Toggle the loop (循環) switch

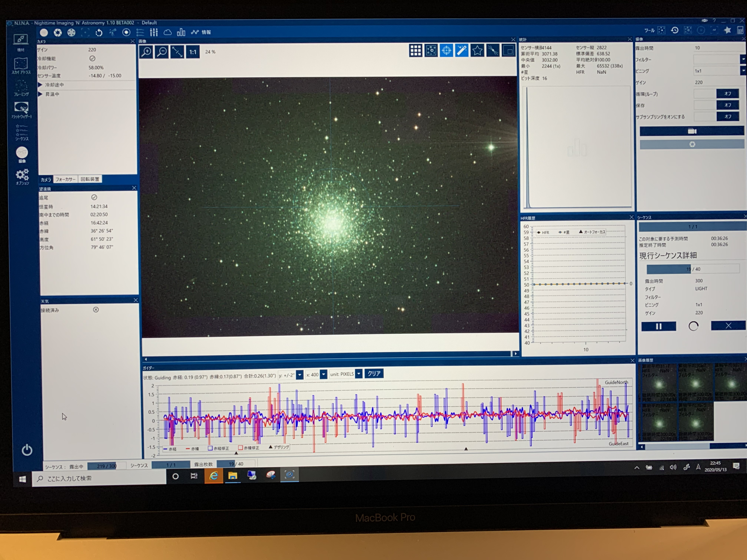click(727, 94)
